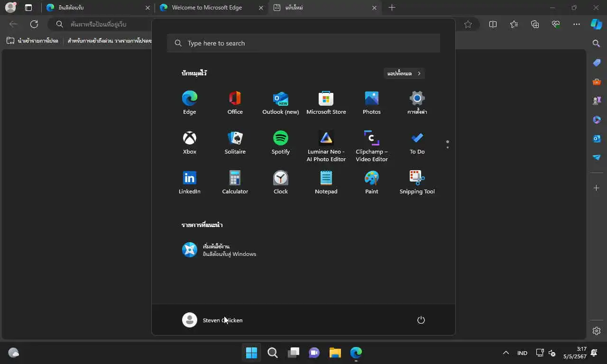Open the To Do app
Image resolution: width=607 pixels, height=364 pixels.
tap(417, 143)
